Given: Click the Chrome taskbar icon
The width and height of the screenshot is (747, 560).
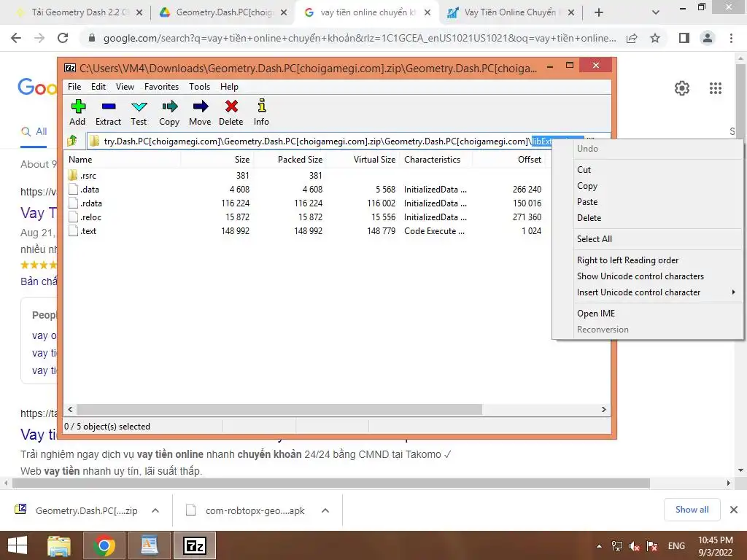Looking at the screenshot, I should [x=104, y=545].
